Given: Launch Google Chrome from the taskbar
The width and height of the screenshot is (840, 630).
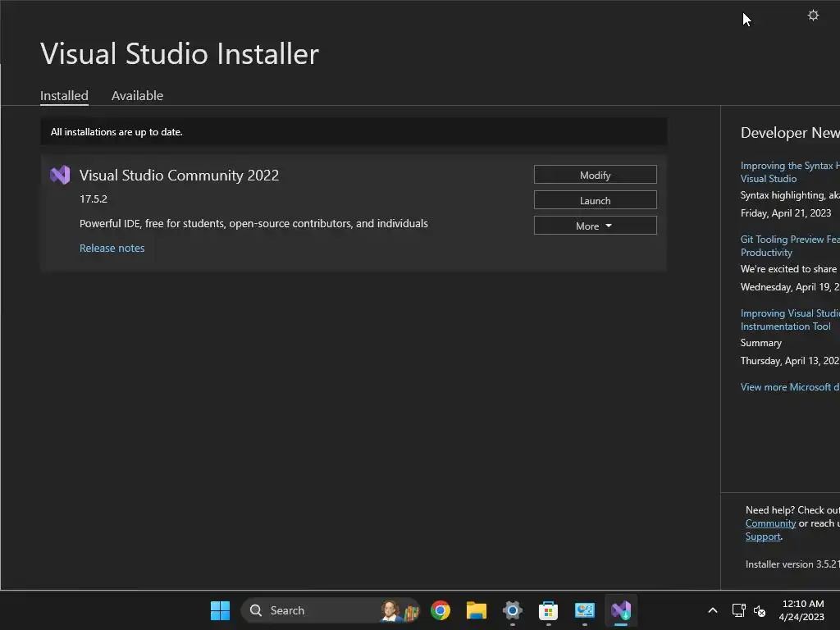Looking at the screenshot, I should [x=441, y=610].
